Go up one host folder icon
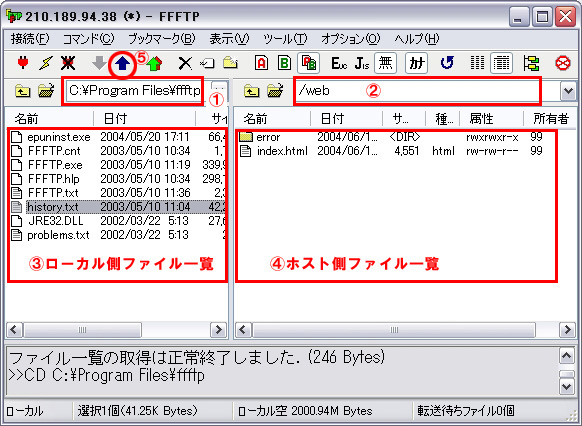 tap(252, 91)
